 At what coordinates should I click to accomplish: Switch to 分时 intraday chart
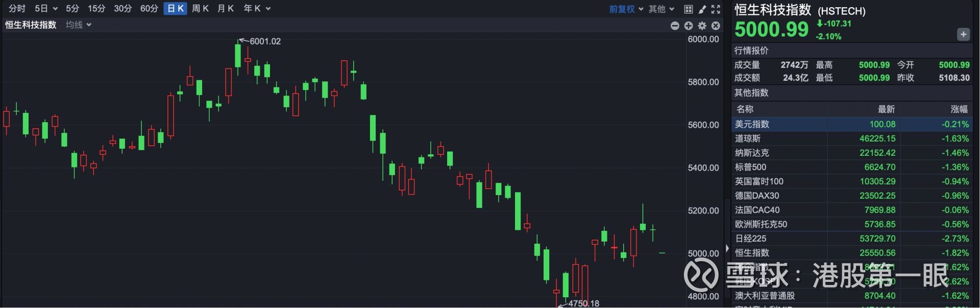[x=17, y=9]
